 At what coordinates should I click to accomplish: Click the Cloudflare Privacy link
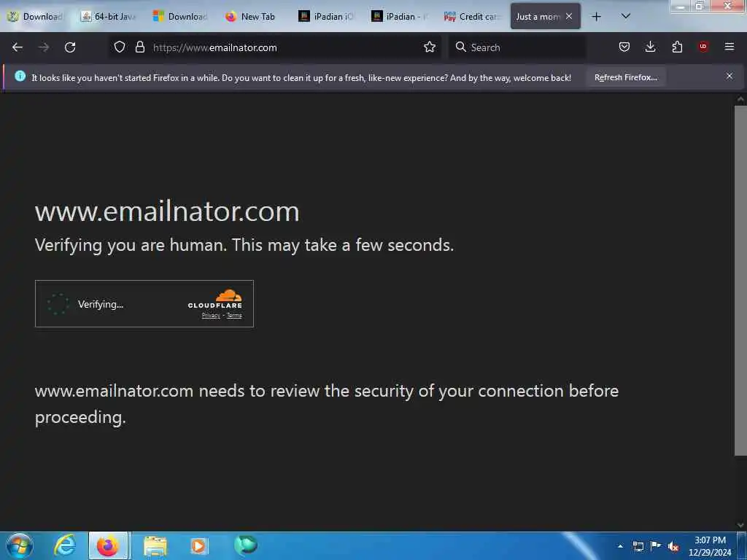[x=211, y=315]
